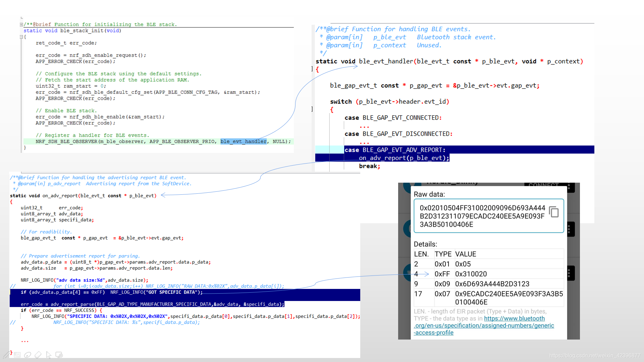Open three-dot menu beside Raw data box
Viewport: 644px width, 362px height.
pos(569,229)
